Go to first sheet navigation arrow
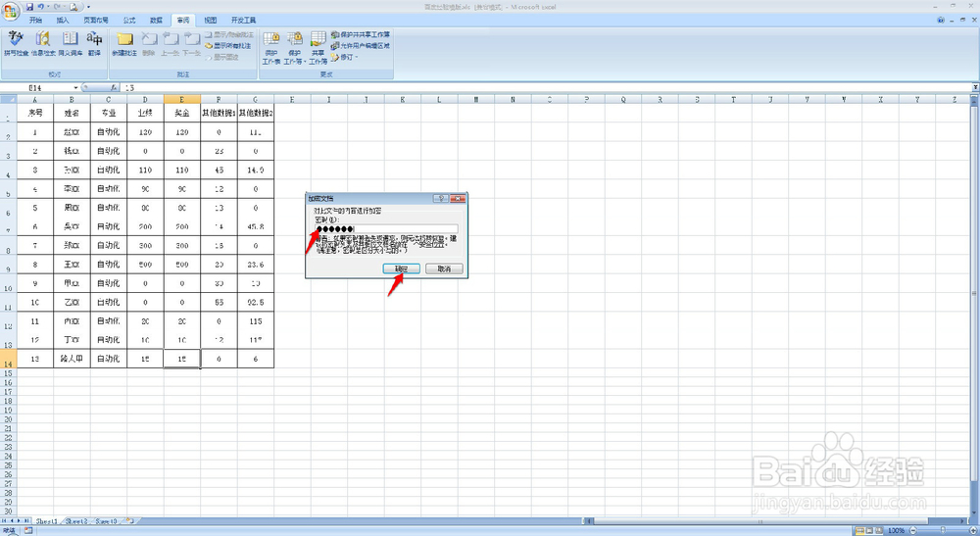The height and width of the screenshot is (536, 980). (x=5, y=520)
